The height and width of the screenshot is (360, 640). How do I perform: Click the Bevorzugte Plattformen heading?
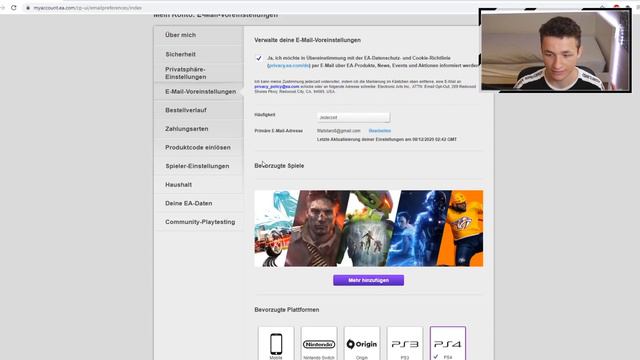pos(287,310)
